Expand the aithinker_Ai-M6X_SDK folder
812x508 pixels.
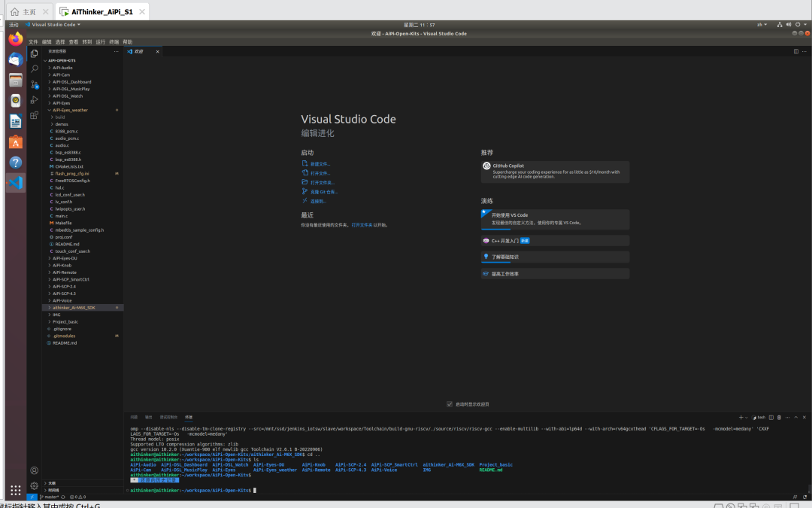74,308
